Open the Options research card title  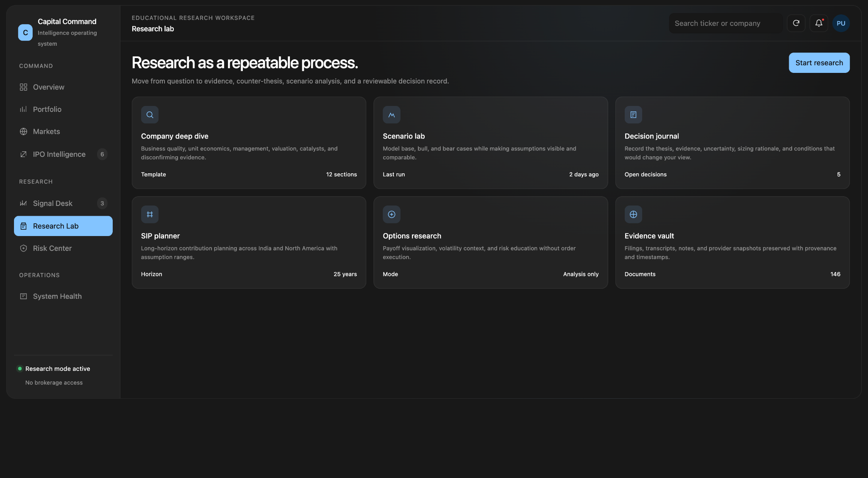click(412, 236)
